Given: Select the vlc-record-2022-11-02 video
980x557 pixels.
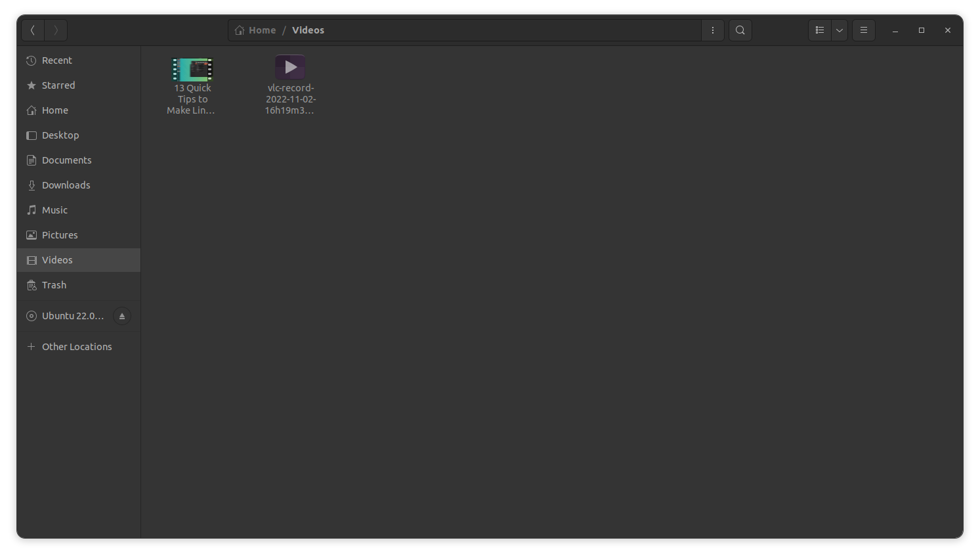Looking at the screenshot, I should (290, 66).
